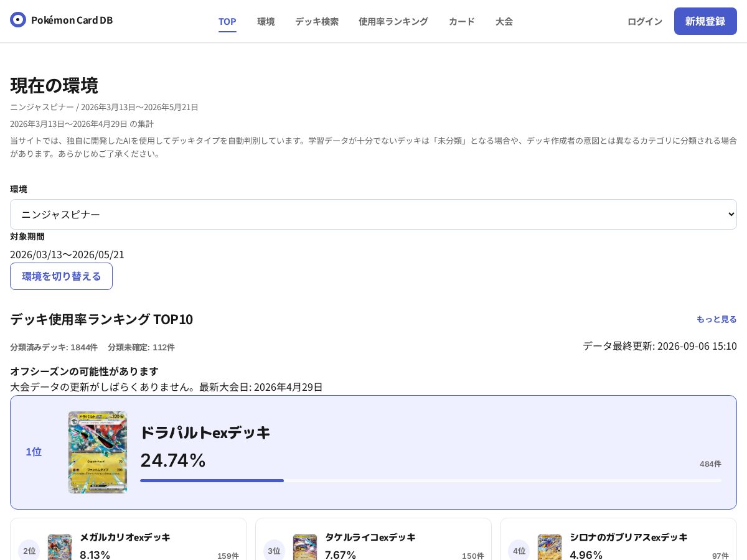The image size is (747, 560).
Task: Open the TOP navigation tab
Action: click(227, 21)
